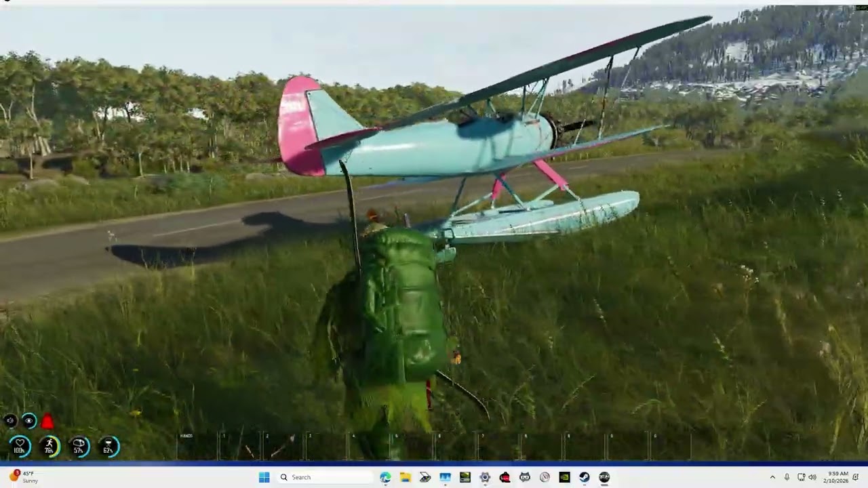This screenshot has width=868, height=488.
Task: Click the microphone tray icon
Action: [x=787, y=477]
